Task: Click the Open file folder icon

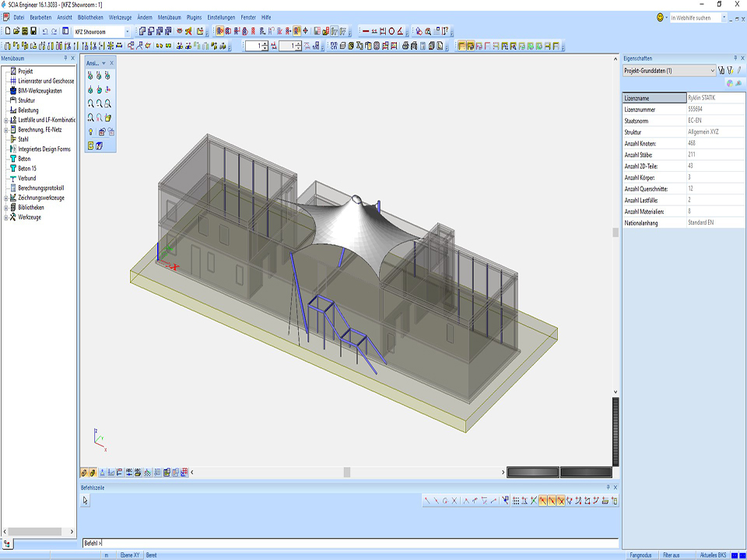Action: tap(16, 31)
